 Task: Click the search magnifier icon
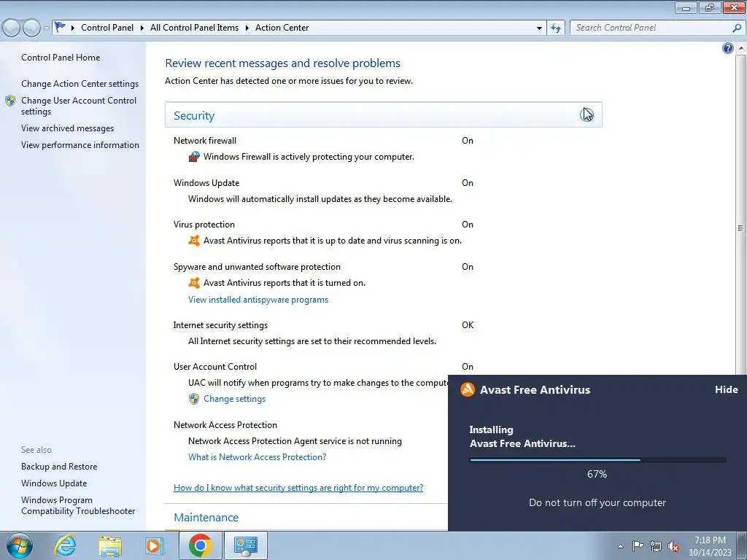pyautogui.click(x=737, y=28)
